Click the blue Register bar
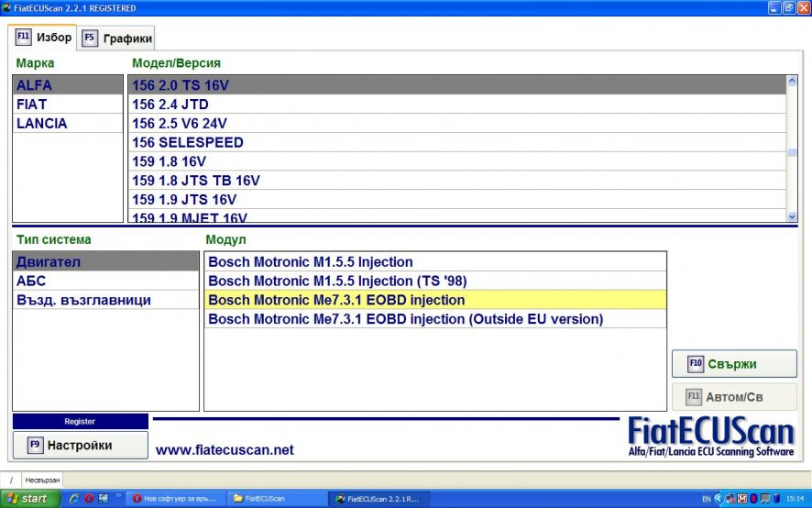 (80, 422)
